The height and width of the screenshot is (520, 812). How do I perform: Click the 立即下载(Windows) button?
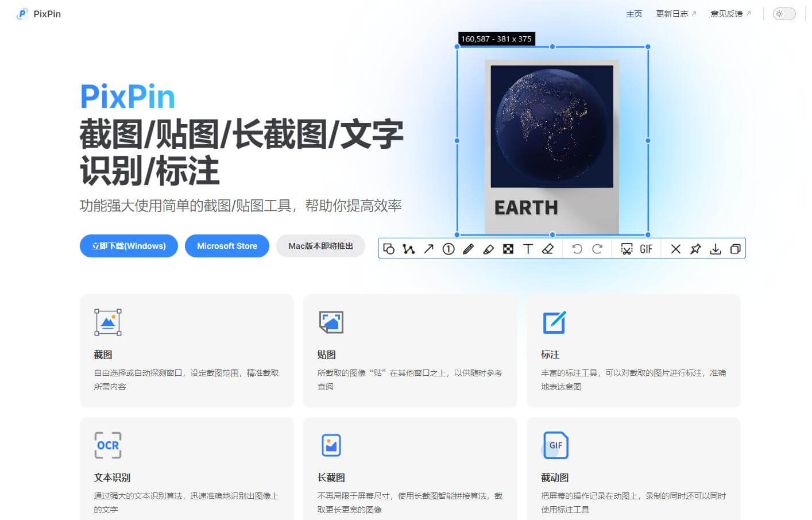(129, 246)
